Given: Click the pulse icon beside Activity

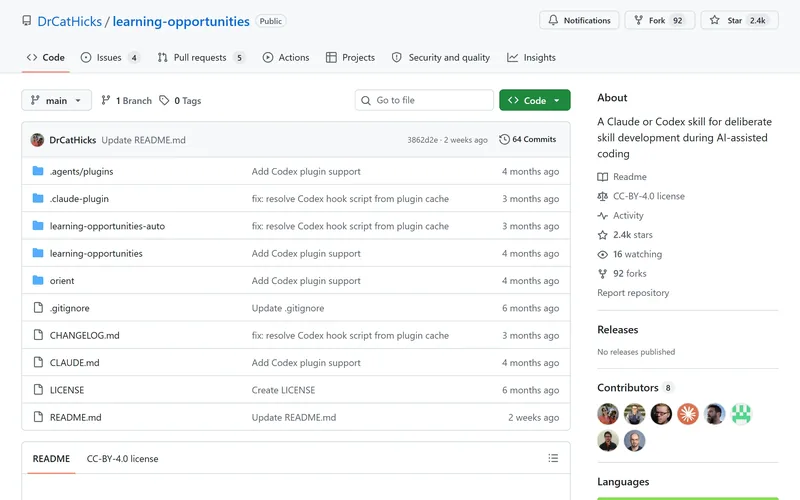Looking at the screenshot, I should click(603, 215).
